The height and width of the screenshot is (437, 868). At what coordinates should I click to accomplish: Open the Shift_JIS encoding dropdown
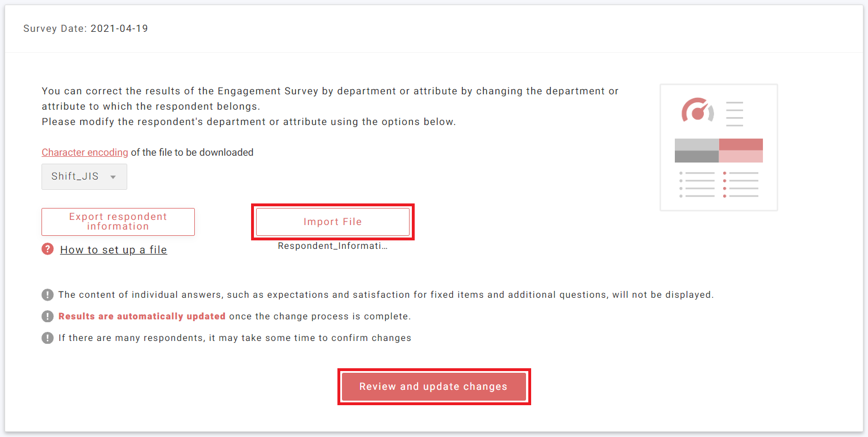tap(84, 177)
